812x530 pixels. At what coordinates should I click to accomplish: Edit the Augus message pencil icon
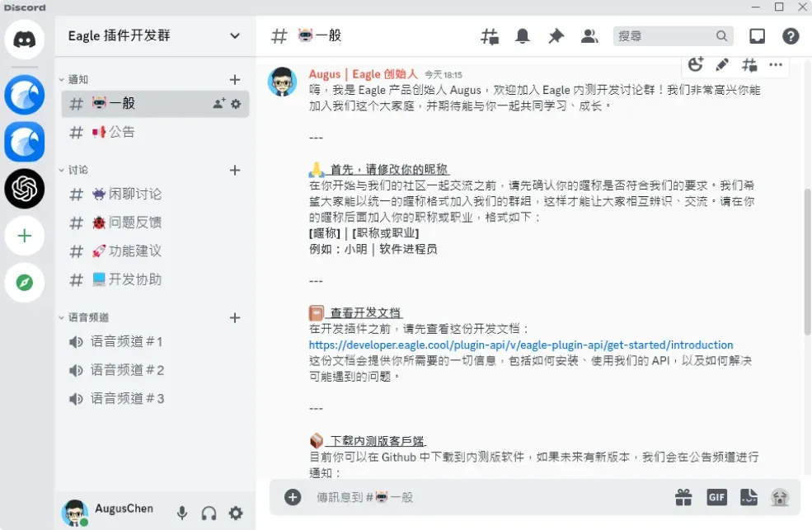pyautogui.click(x=722, y=64)
